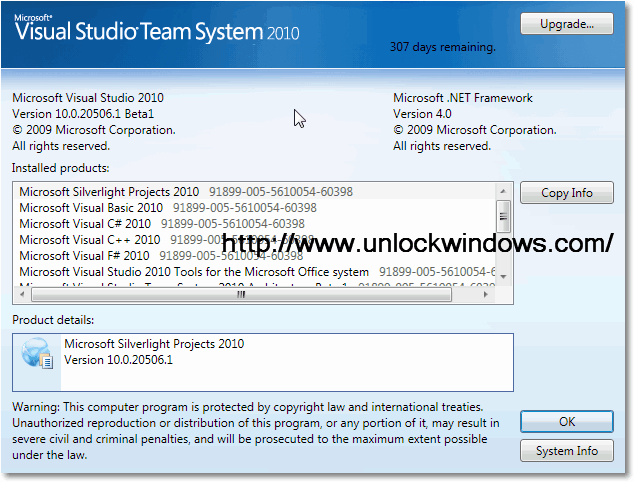Select Microsoft Visual C++ 2010 entry
Image resolution: width=634 pixels, height=482 pixels.
(90, 239)
